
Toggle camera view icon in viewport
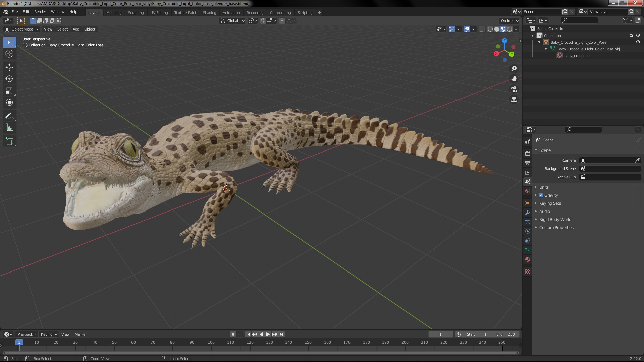click(x=514, y=89)
